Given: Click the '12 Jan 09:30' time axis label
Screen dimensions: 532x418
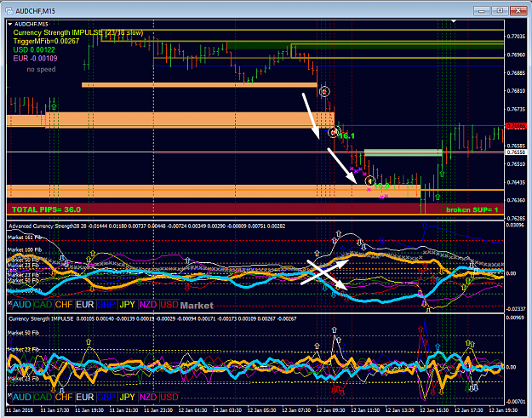Looking at the screenshot, I should tap(331, 410).
